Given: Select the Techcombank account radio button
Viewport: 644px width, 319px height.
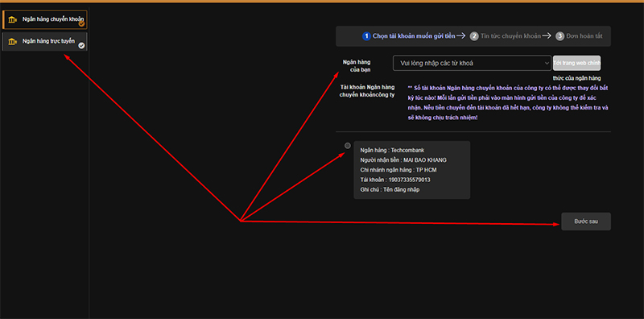Looking at the screenshot, I should pos(348,146).
